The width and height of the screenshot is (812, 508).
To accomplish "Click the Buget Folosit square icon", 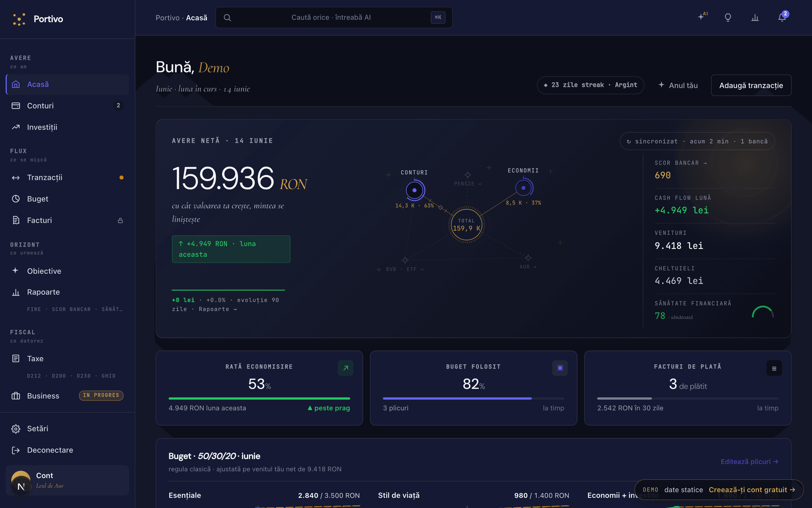I will click(560, 368).
